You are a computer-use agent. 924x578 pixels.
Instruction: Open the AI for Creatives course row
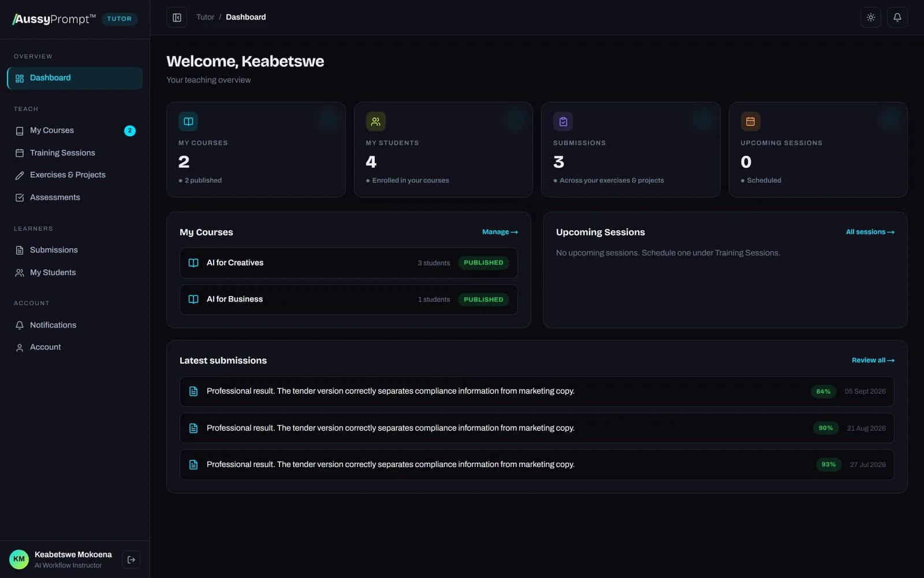click(x=349, y=263)
